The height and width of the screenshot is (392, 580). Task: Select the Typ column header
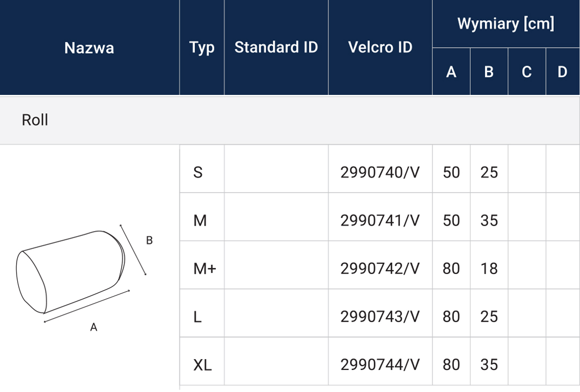[x=202, y=48]
